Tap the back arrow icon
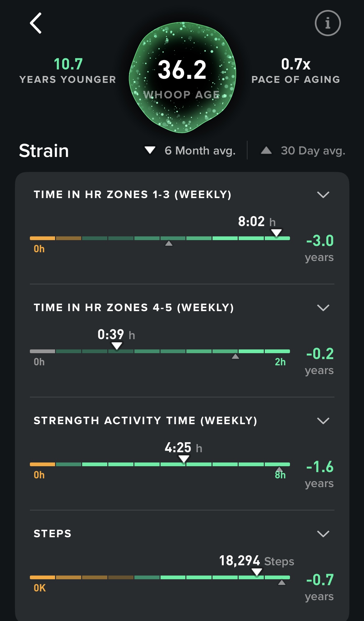Screen dimensions: 364x621 coord(36,23)
